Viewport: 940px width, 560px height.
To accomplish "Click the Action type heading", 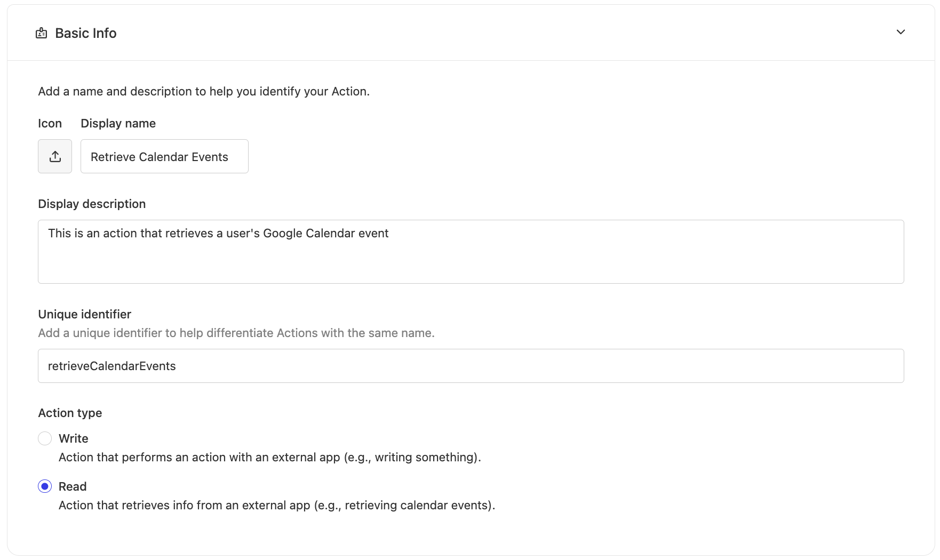I will pyautogui.click(x=70, y=413).
